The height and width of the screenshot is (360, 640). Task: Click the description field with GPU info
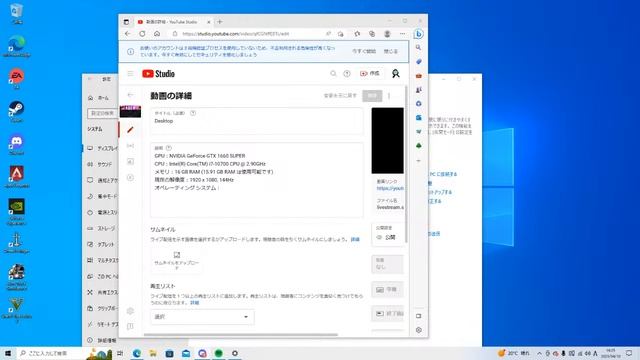(256, 180)
